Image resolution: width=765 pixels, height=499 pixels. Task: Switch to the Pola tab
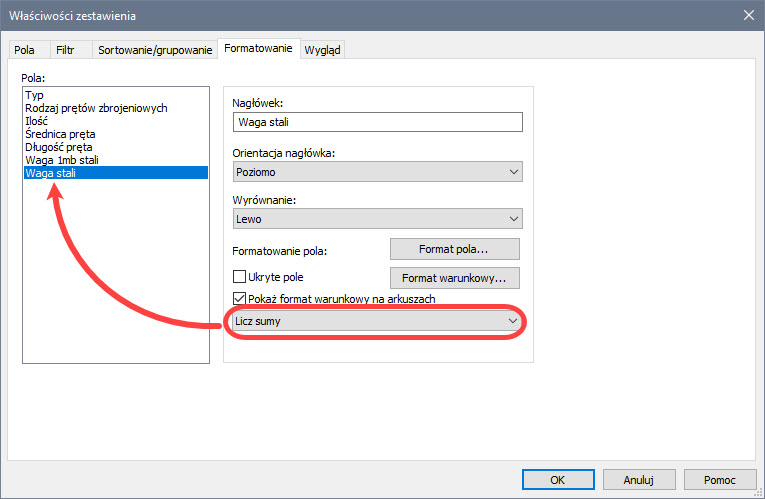click(x=24, y=50)
